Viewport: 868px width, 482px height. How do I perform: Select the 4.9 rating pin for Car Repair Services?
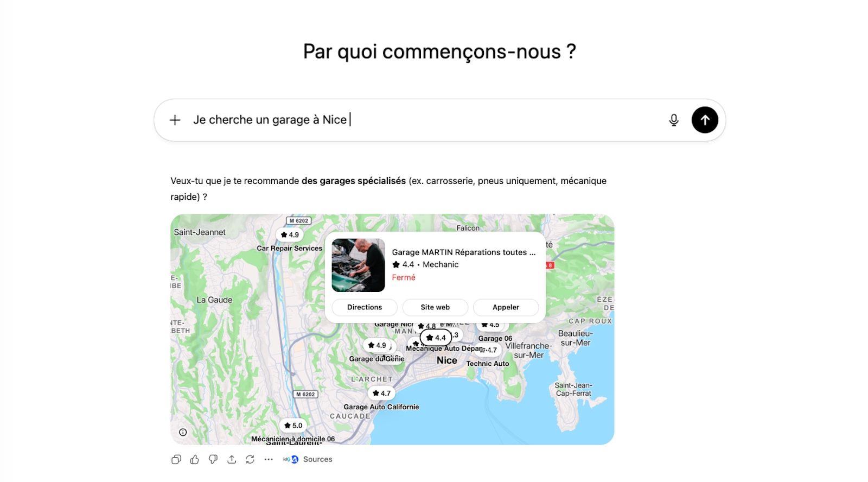(x=290, y=235)
